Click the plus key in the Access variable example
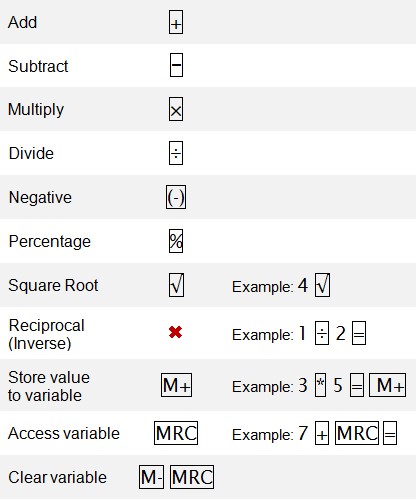This screenshot has height=500, width=416. pyautogui.click(x=322, y=433)
